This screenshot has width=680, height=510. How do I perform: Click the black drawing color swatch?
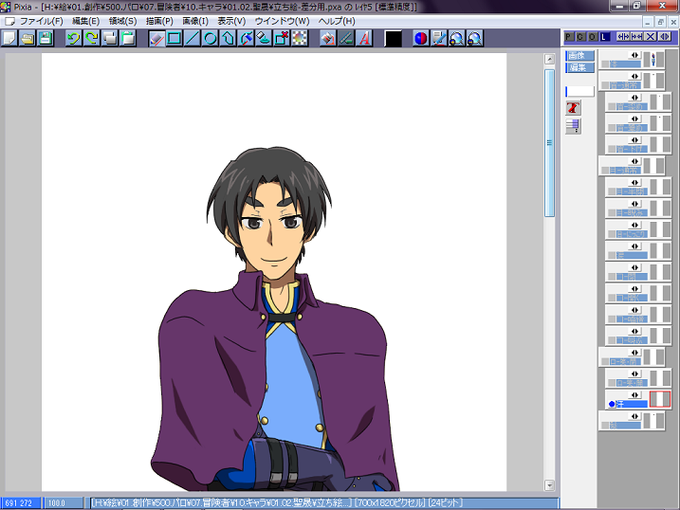(393, 39)
